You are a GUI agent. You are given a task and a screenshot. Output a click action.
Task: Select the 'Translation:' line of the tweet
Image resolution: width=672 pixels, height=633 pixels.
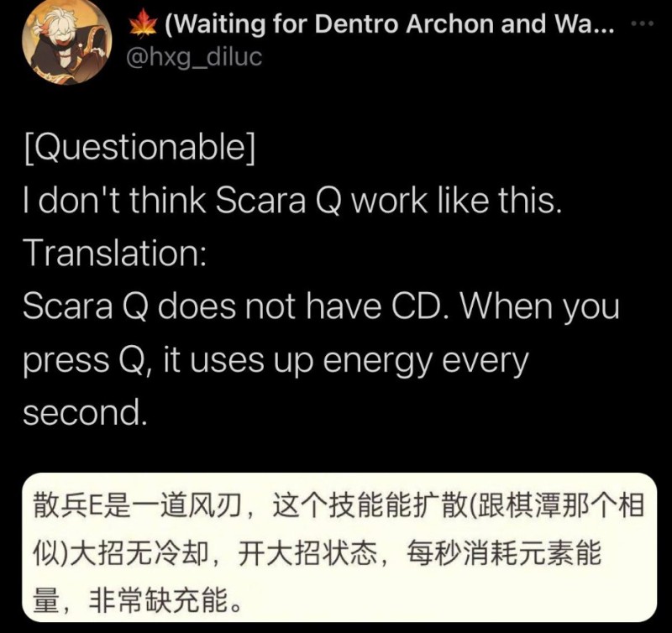coord(115,253)
